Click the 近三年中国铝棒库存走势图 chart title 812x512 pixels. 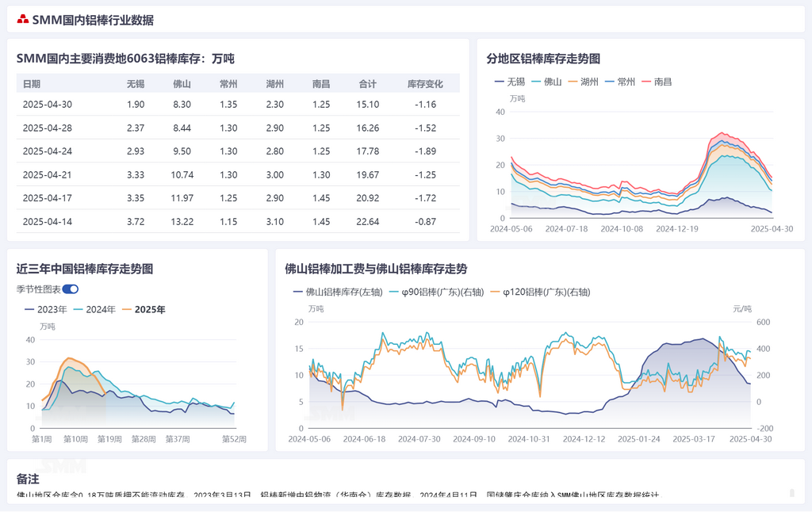click(85, 269)
